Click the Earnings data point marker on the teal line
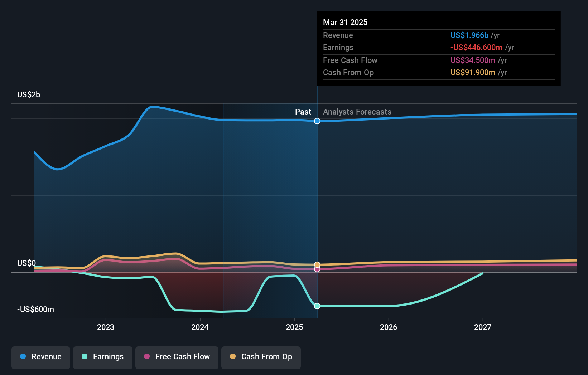Image resolution: width=588 pixels, height=375 pixels. coord(317,306)
